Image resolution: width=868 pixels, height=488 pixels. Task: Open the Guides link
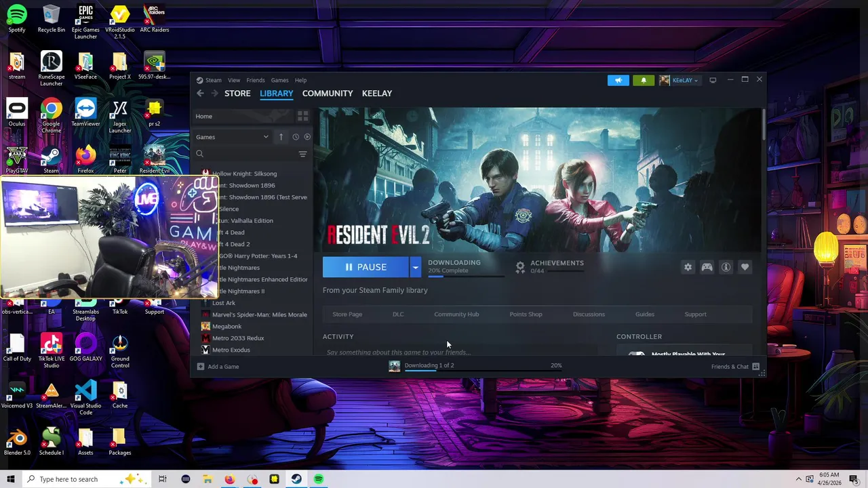point(645,314)
